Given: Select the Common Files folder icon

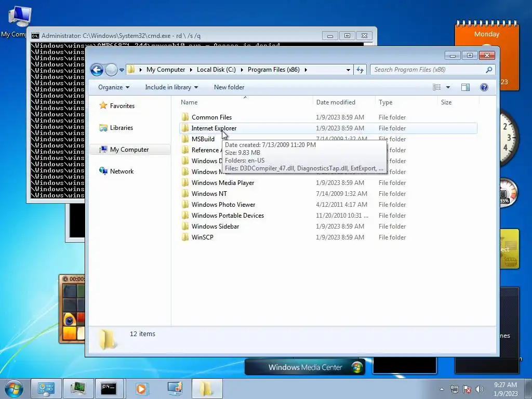Looking at the screenshot, I should coord(185,117).
